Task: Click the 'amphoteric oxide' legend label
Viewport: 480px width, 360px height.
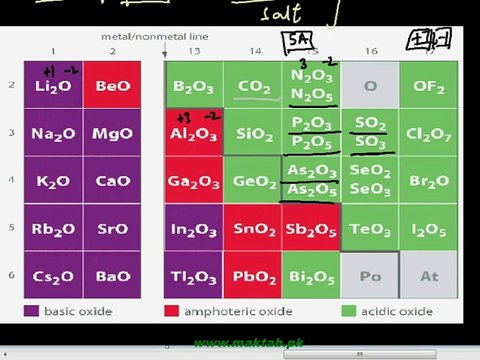Action: 238,311
